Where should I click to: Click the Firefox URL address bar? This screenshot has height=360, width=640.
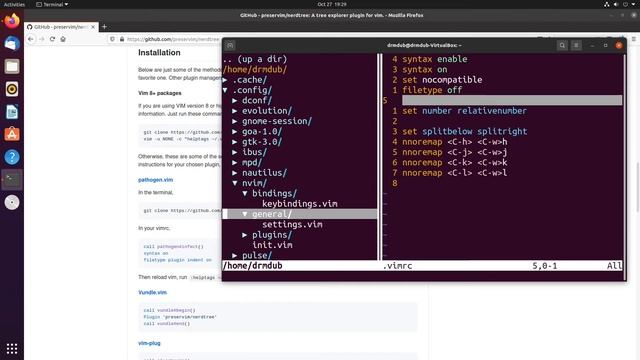[173, 39]
